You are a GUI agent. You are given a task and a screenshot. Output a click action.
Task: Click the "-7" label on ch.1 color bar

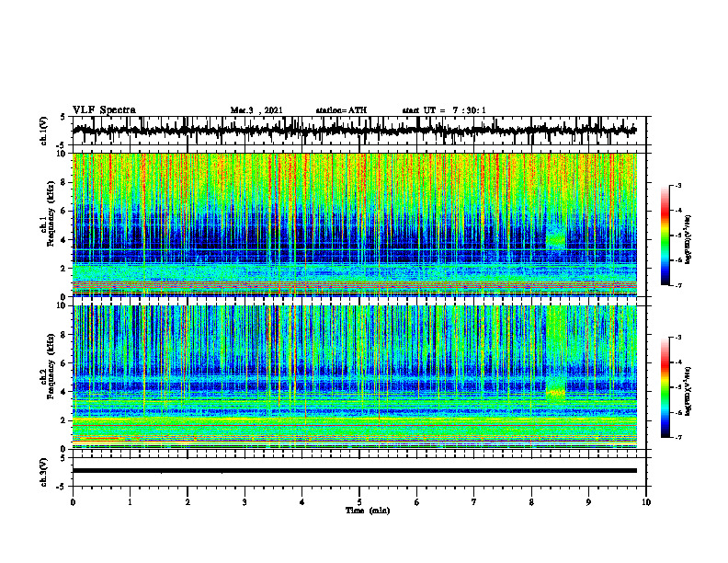(x=677, y=285)
